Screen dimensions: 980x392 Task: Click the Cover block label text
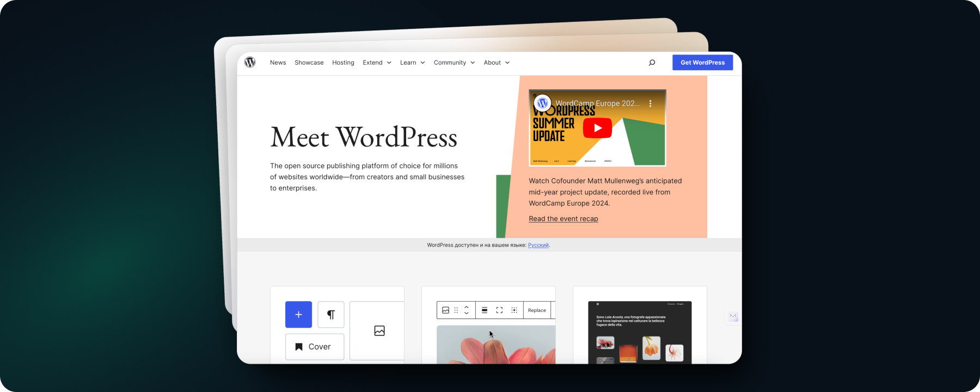[x=320, y=347]
